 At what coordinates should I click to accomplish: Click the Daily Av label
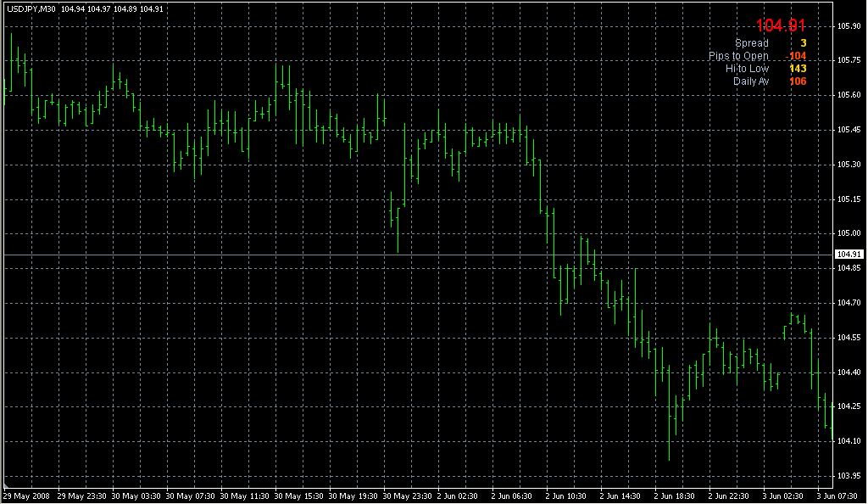(751, 81)
